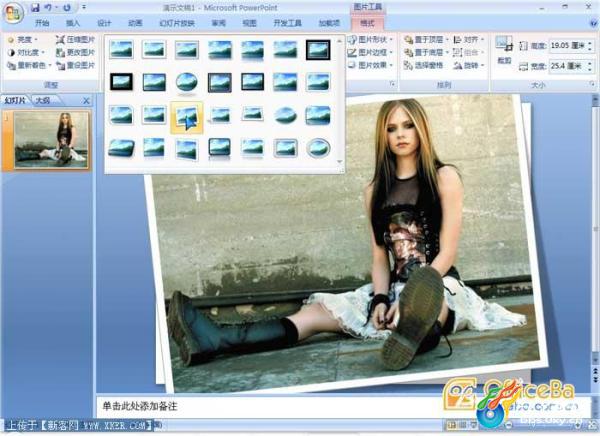
Task: Click the previous slide double-arrow on scrollbar
Action: [595, 371]
